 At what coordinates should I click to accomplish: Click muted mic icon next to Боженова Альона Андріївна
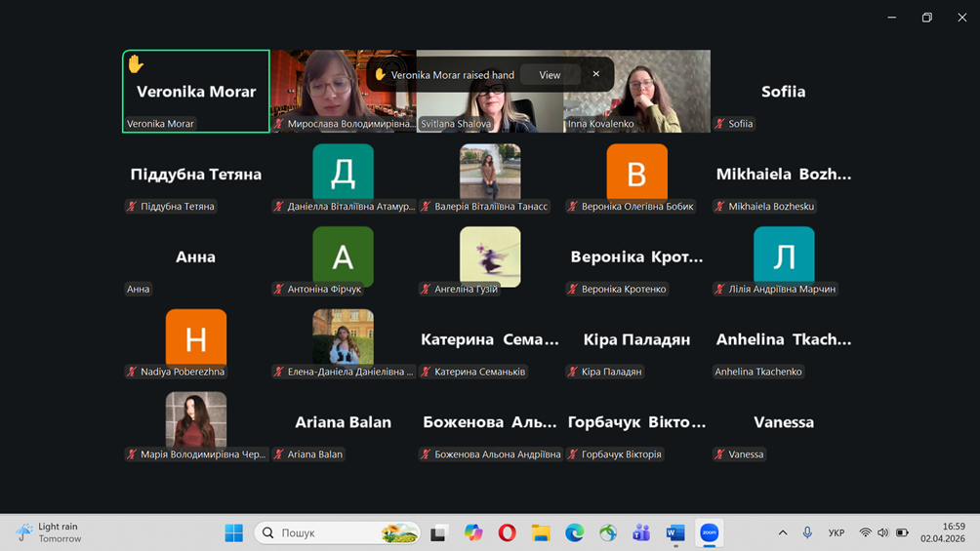click(x=427, y=454)
